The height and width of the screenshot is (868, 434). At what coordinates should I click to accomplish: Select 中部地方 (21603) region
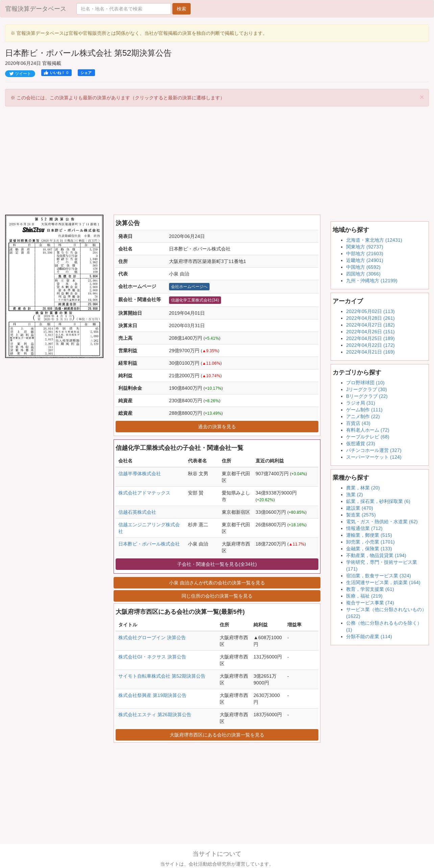click(364, 254)
